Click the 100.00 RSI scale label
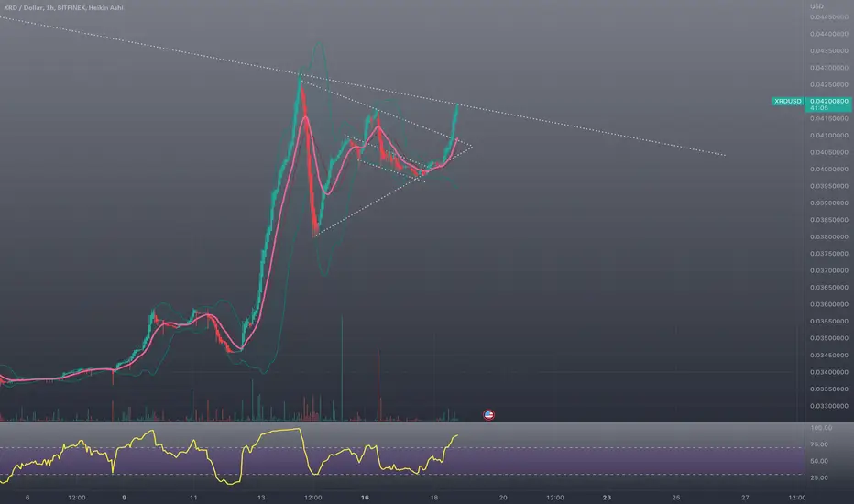This screenshot has height=504, width=854. 821,428
